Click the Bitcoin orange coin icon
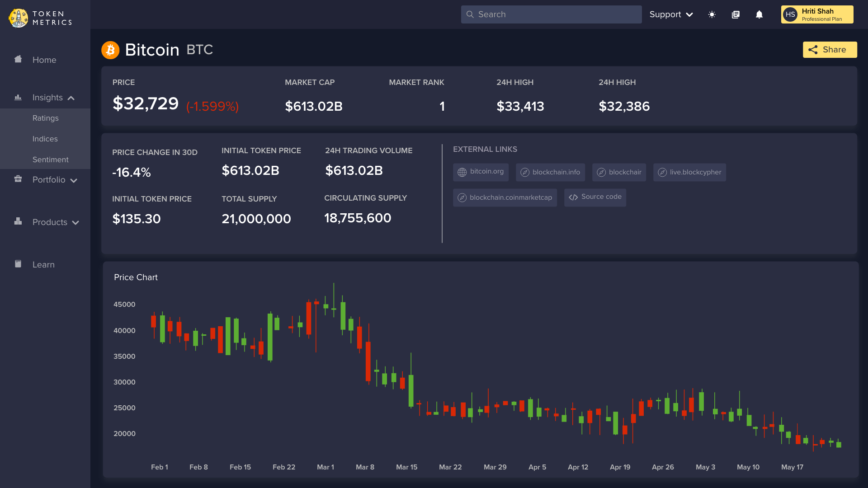 [x=110, y=50]
